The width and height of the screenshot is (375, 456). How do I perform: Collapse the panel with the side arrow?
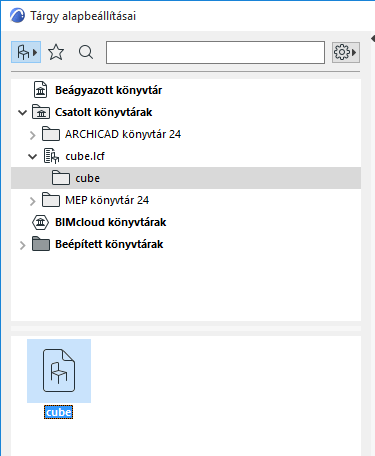(373, 39)
